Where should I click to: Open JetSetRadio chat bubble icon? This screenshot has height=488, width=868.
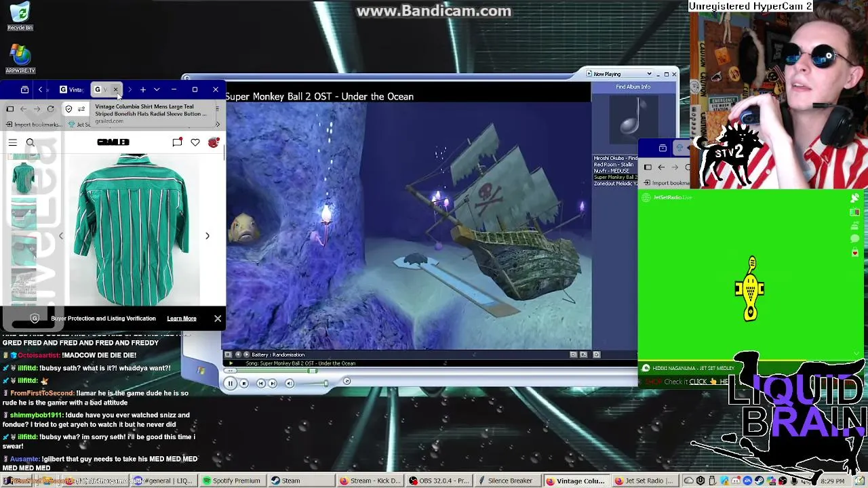855,239
